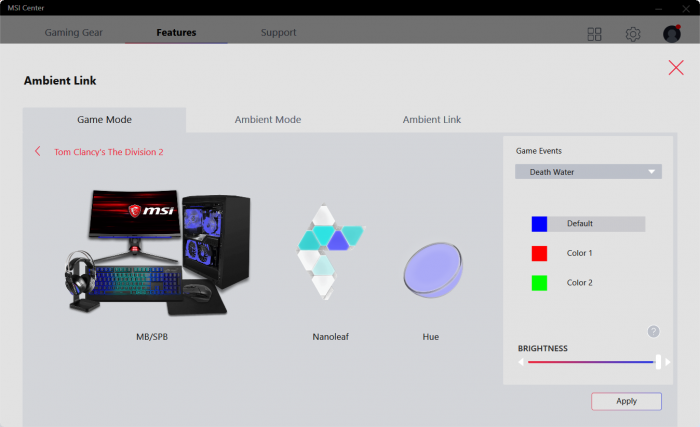Click the brightness help question mark icon
The image size is (700, 427).
pyautogui.click(x=653, y=331)
